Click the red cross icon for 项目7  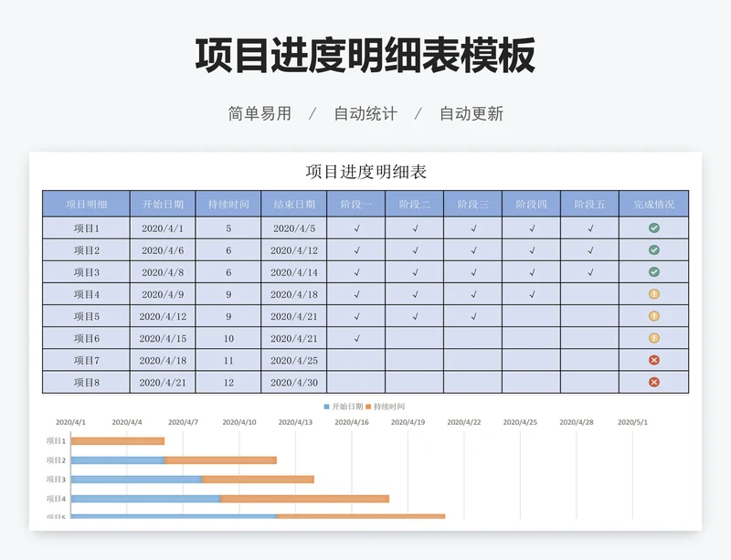click(x=654, y=360)
